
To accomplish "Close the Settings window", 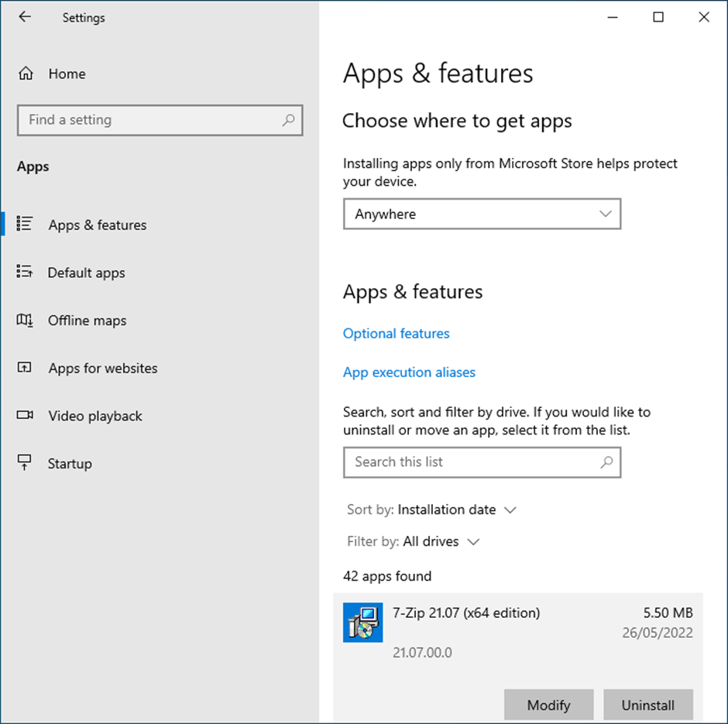I will coord(704,17).
